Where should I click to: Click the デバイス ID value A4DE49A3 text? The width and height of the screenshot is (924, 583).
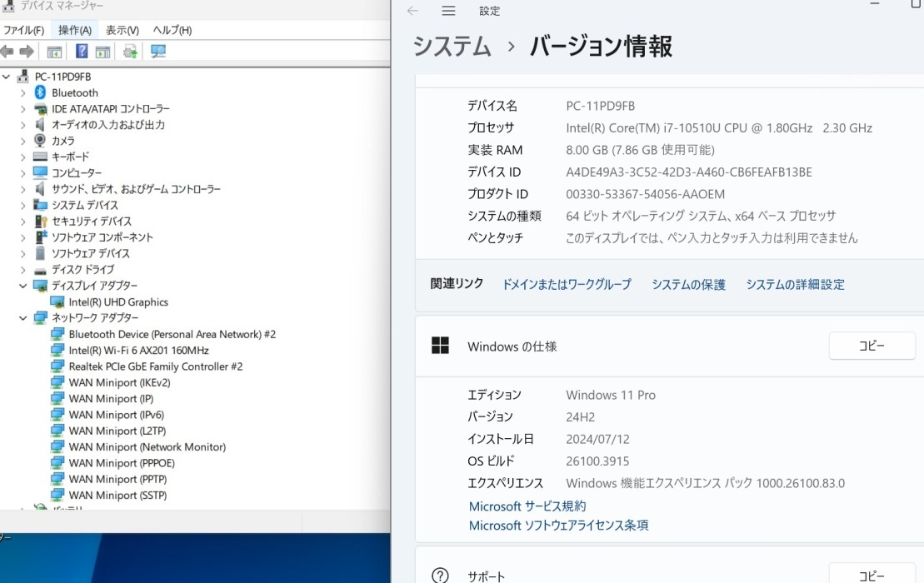[689, 172]
